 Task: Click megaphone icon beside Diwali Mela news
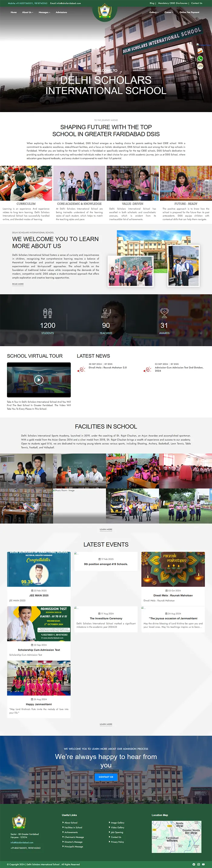pyautogui.click(x=81, y=369)
